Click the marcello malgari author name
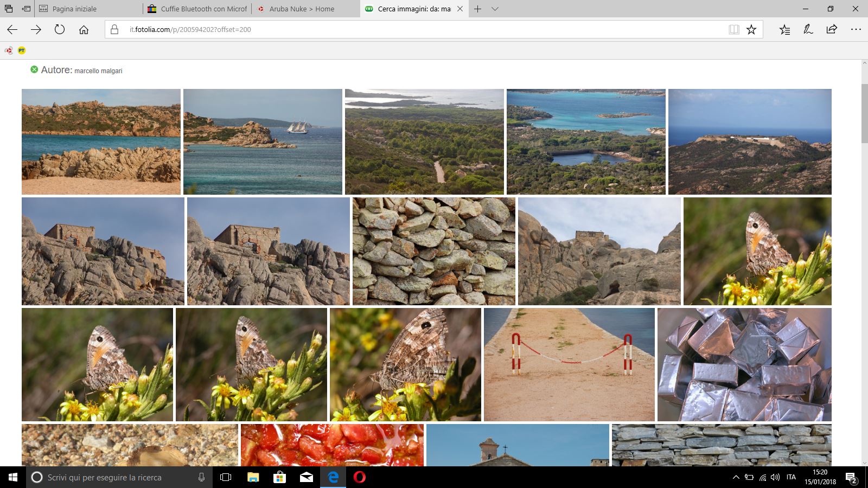This screenshot has width=868, height=488. point(98,71)
